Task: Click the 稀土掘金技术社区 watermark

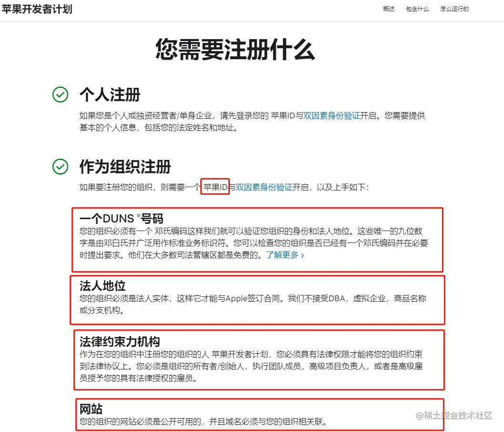Action: point(454,415)
